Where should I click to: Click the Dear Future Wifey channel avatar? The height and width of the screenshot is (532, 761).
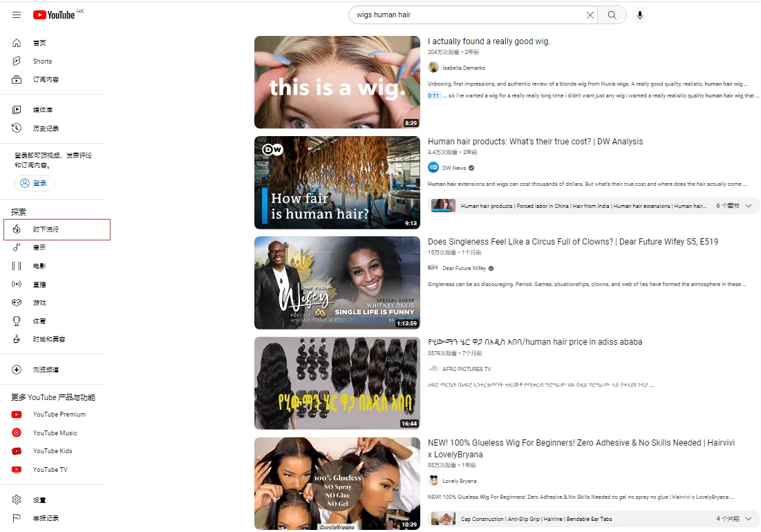[x=433, y=267]
